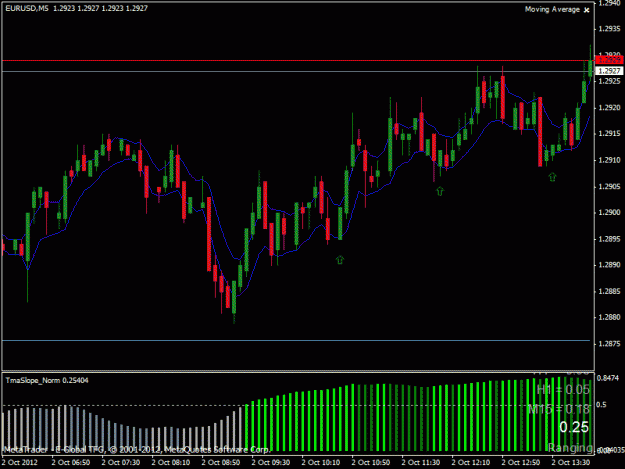The width and height of the screenshot is (625, 469).
Task: Click the Moving Average label
Action: click(x=552, y=9)
